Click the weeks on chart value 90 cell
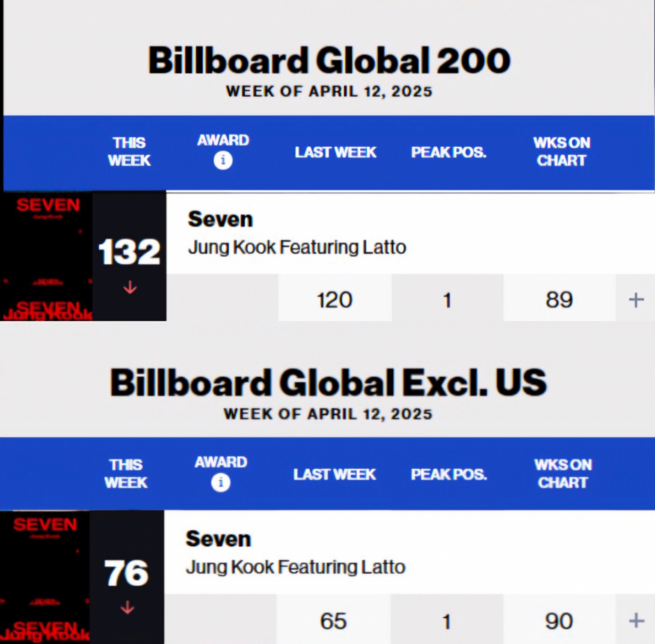Screen dimensions: 655x644 [x=559, y=621]
